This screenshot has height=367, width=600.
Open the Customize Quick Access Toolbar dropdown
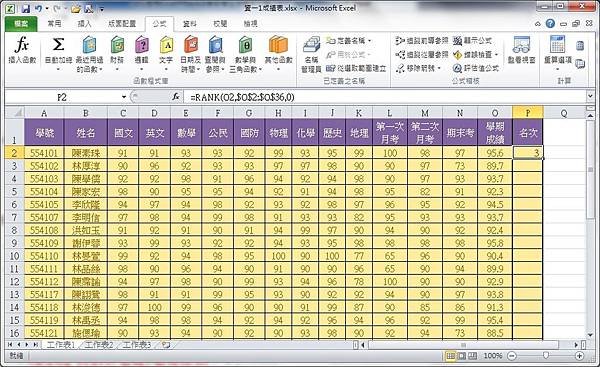tap(102, 8)
